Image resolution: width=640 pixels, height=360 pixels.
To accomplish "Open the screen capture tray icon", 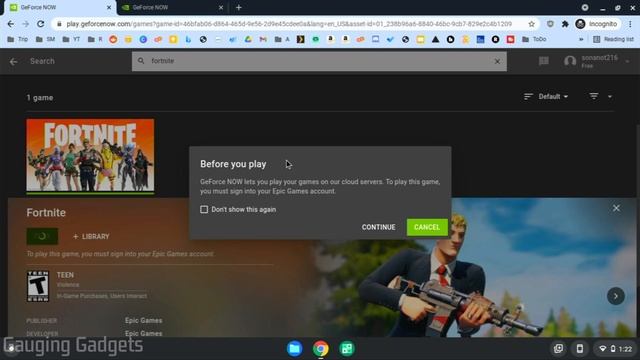I will (558, 349).
